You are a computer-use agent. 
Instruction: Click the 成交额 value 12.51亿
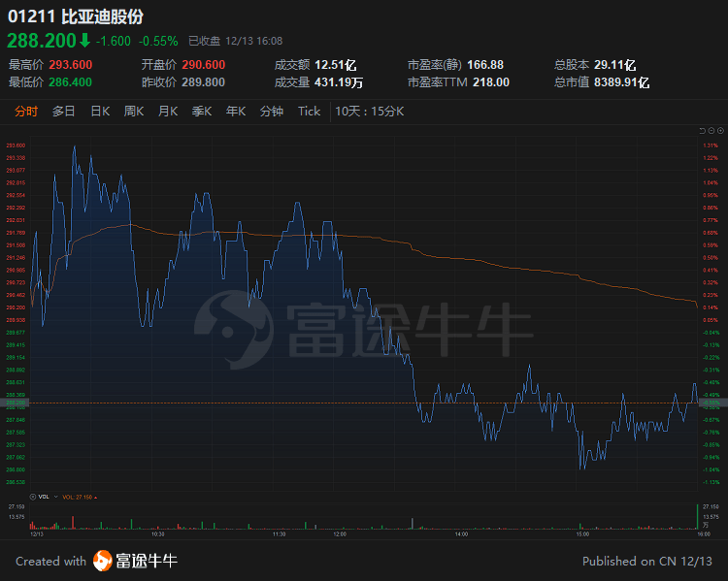(x=335, y=65)
